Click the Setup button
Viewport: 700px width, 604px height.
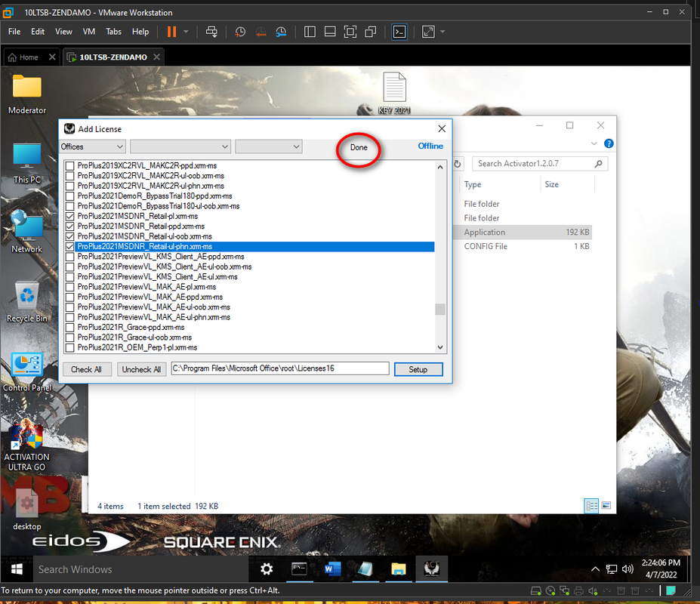418,369
